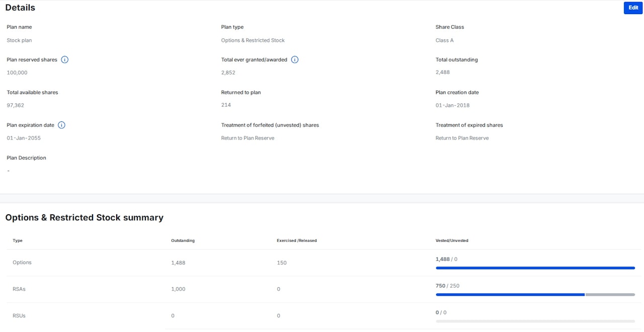Click the Type column header
Screen dimensions: 644x332
(18, 241)
